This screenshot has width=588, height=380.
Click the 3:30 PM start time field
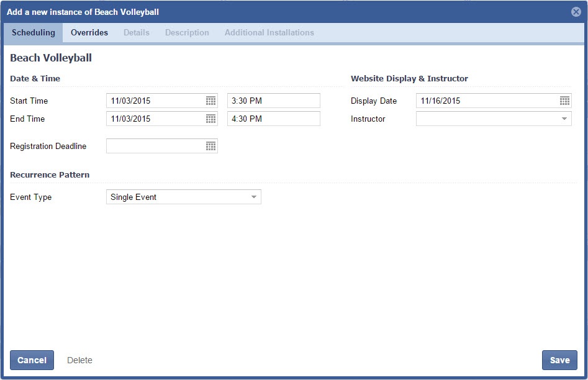point(273,101)
